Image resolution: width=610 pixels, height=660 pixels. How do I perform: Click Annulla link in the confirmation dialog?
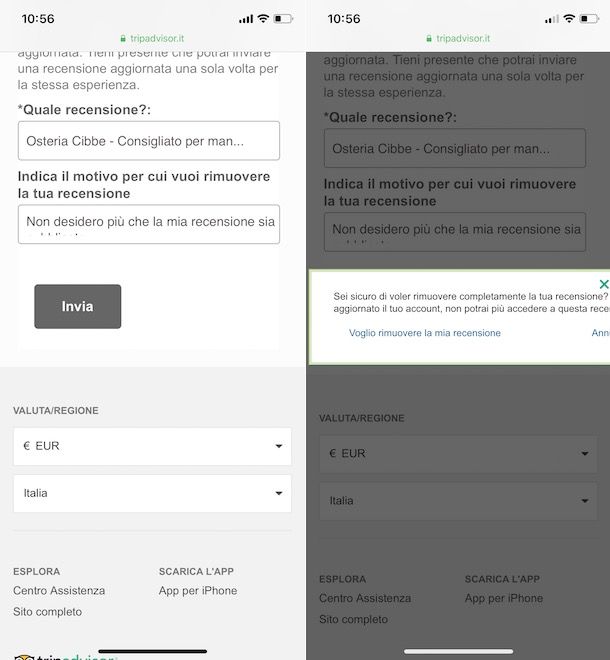point(601,333)
